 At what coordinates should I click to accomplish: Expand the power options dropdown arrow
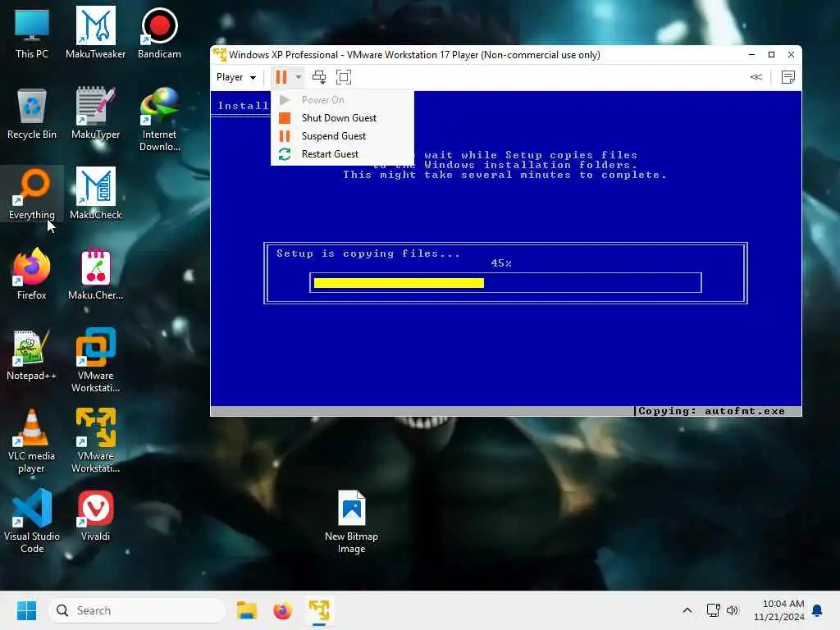[x=299, y=77]
